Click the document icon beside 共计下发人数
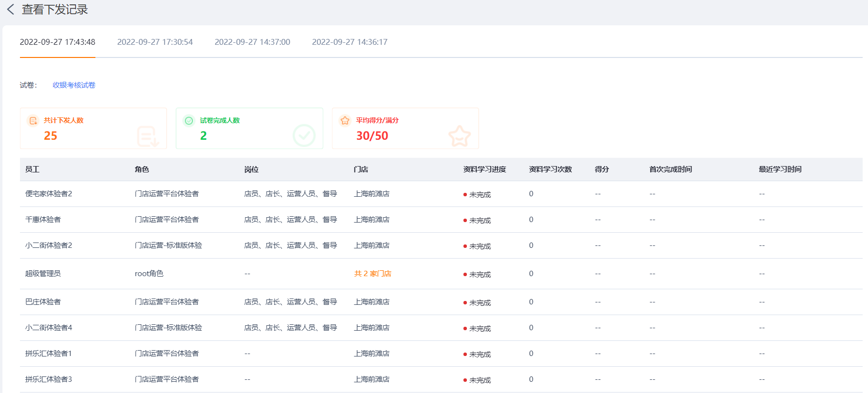This screenshot has width=868, height=393. pyautogui.click(x=33, y=121)
